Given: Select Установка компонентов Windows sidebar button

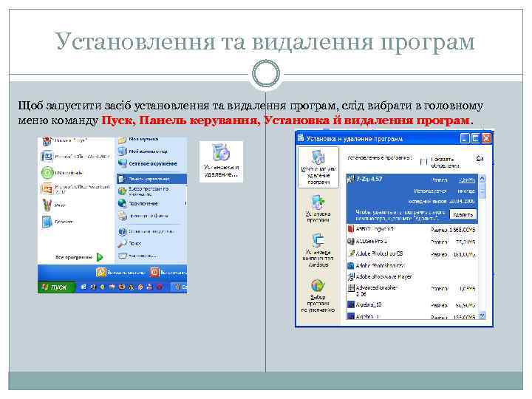Looking at the screenshot, I should 318,250.
